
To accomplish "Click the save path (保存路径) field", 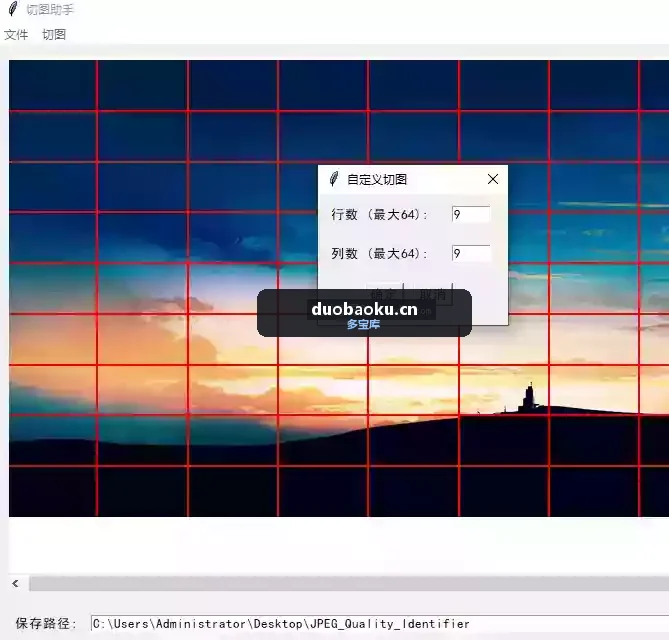I will 380,624.
